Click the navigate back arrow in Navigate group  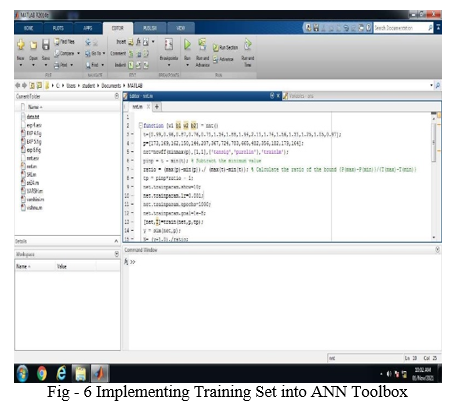[x=88, y=42]
